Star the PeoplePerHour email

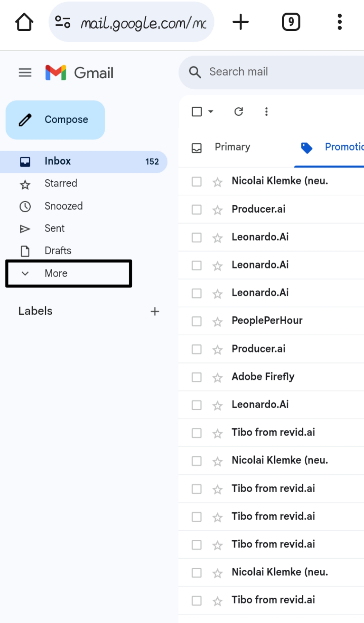coord(217,322)
